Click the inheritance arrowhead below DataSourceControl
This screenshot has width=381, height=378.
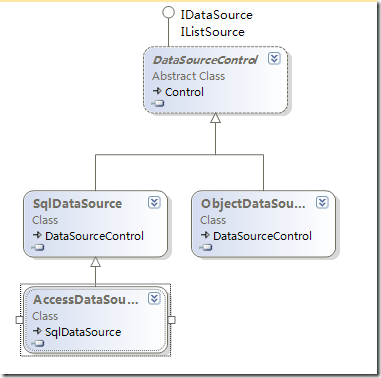click(215, 118)
